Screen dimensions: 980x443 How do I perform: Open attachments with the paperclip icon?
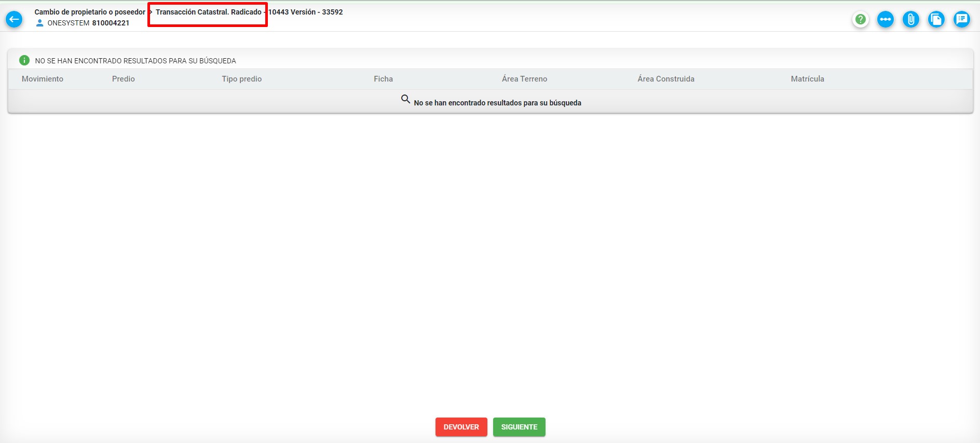(911, 20)
